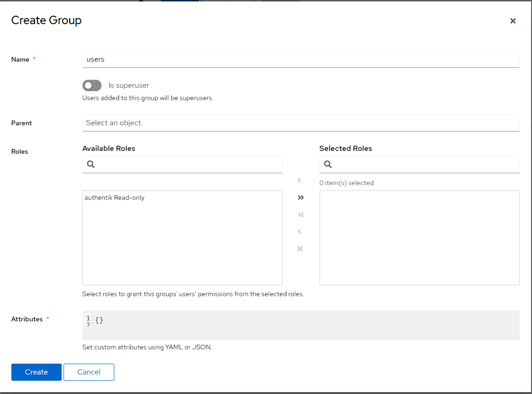Focus the Selected Roles search box
The image size is (532, 394).
pos(426,165)
